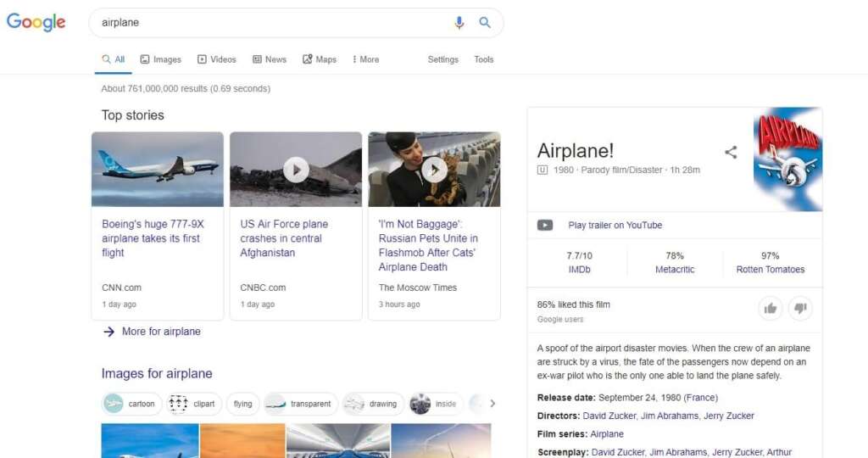Open the Airplane! movie poster image

pyautogui.click(x=787, y=159)
